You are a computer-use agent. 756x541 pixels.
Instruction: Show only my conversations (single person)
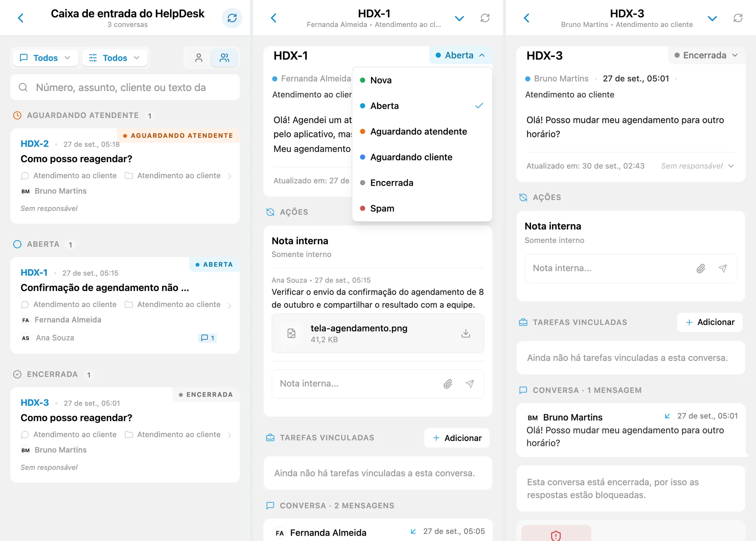pos(199,58)
